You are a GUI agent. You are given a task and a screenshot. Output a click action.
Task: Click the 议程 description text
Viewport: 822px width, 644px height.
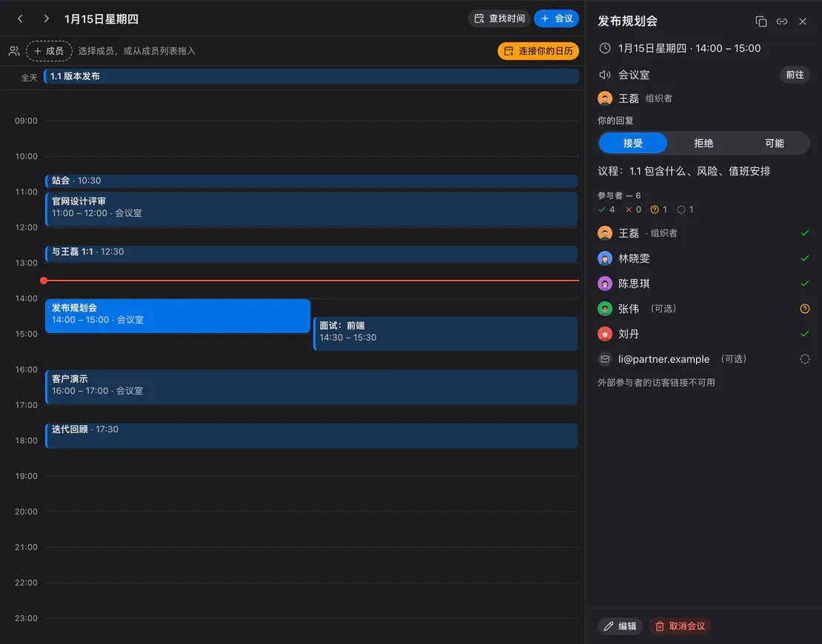(684, 171)
